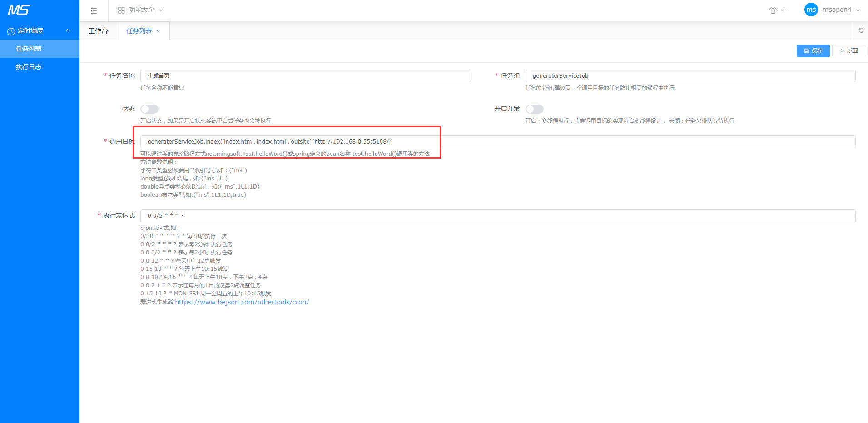
Task: Toggle the 状态 switch on
Action: tap(149, 109)
